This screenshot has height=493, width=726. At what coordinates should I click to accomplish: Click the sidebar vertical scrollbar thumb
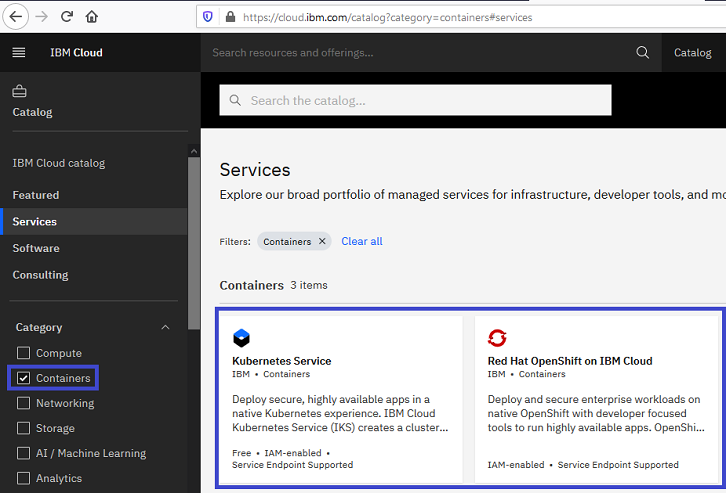194,243
